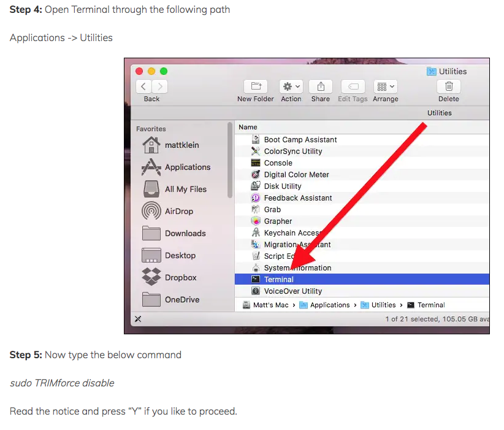Image resolution: width=504 pixels, height=430 pixels.
Task: Click Applications in path bar
Action: pos(324,305)
